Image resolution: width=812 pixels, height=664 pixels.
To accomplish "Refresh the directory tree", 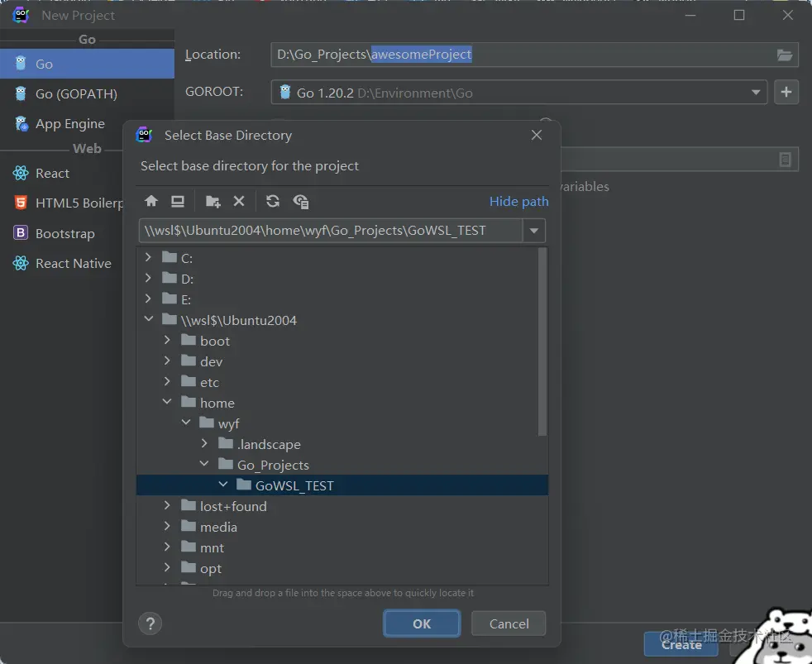I will point(273,201).
